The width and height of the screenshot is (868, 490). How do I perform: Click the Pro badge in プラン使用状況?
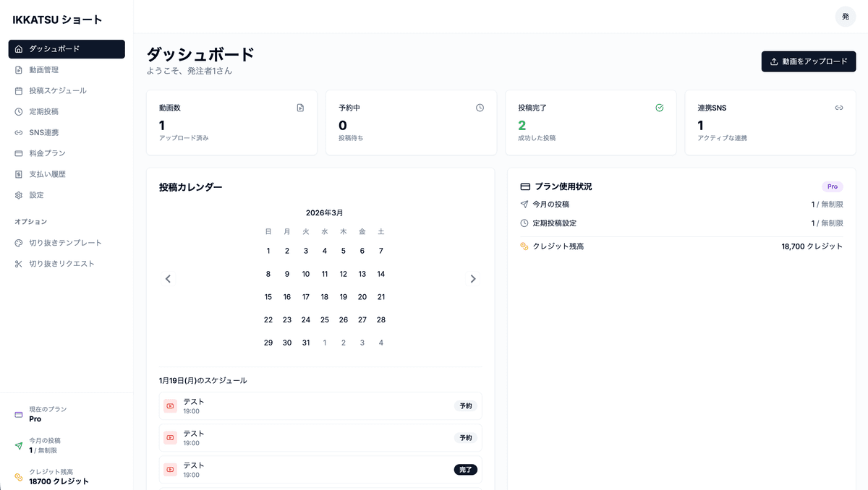coord(832,186)
